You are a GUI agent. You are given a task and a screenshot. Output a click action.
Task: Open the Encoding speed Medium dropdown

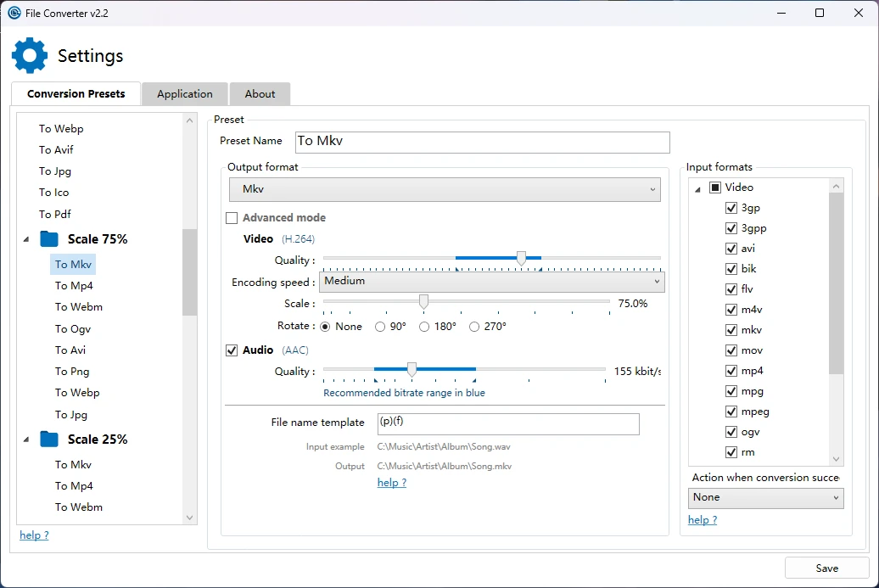(x=491, y=282)
